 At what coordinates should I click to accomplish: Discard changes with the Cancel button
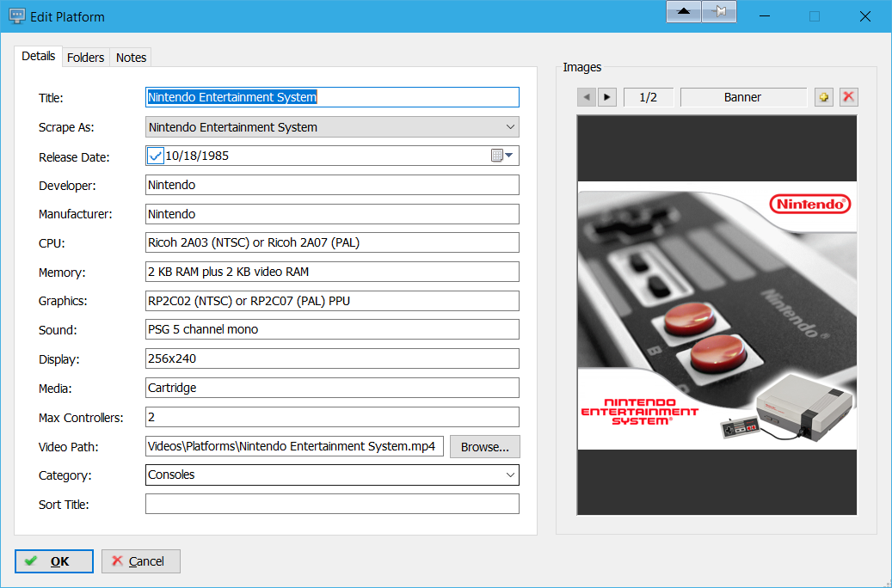click(141, 561)
